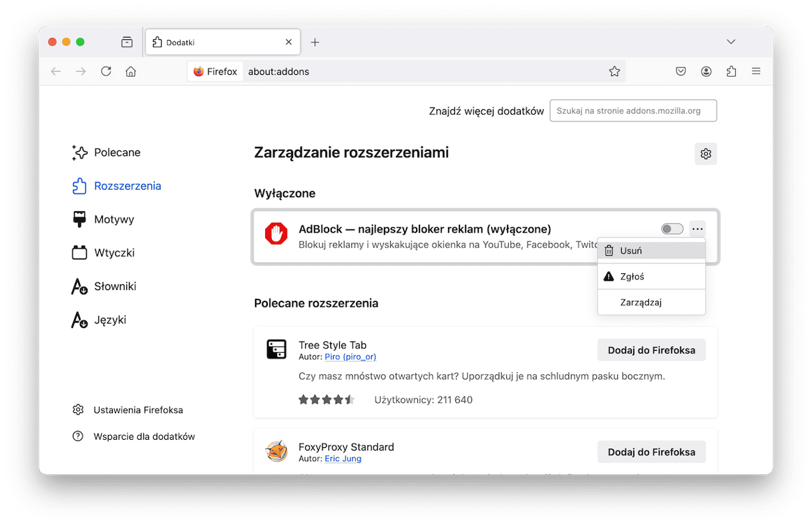Click the Polecane sparkle icon
The image size is (812, 526).
79,152
